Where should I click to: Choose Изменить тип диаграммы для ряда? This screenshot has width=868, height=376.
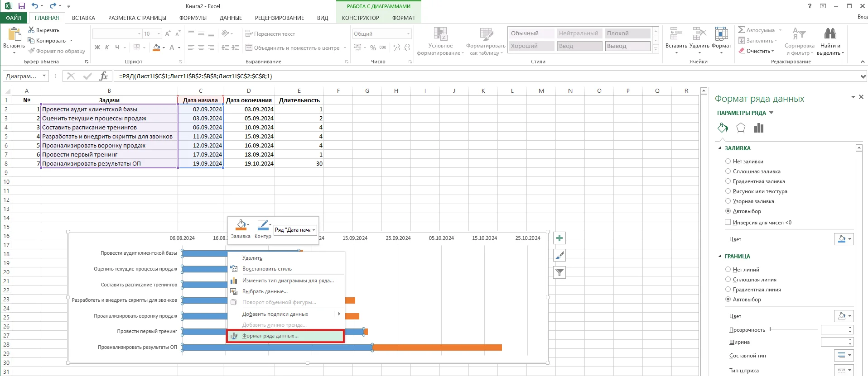(x=286, y=281)
